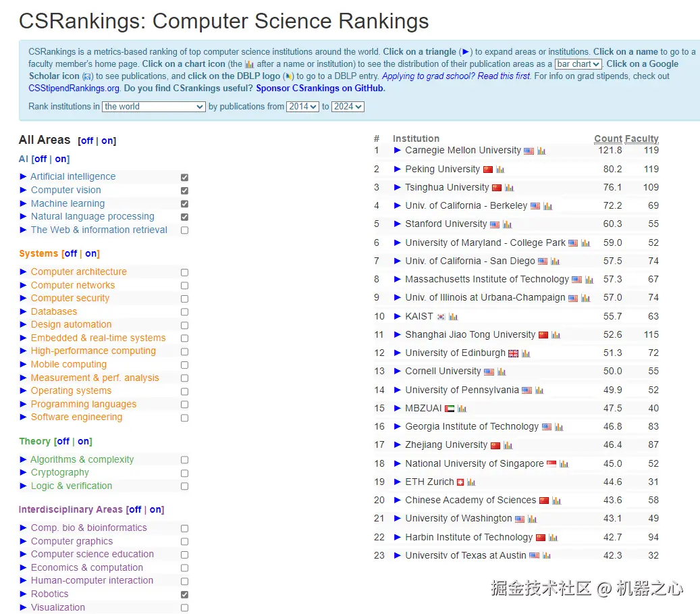This screenshot has width=700, height=614.
Task: Open Sponsor CSrankings on GitHub link
Action: 320,88
